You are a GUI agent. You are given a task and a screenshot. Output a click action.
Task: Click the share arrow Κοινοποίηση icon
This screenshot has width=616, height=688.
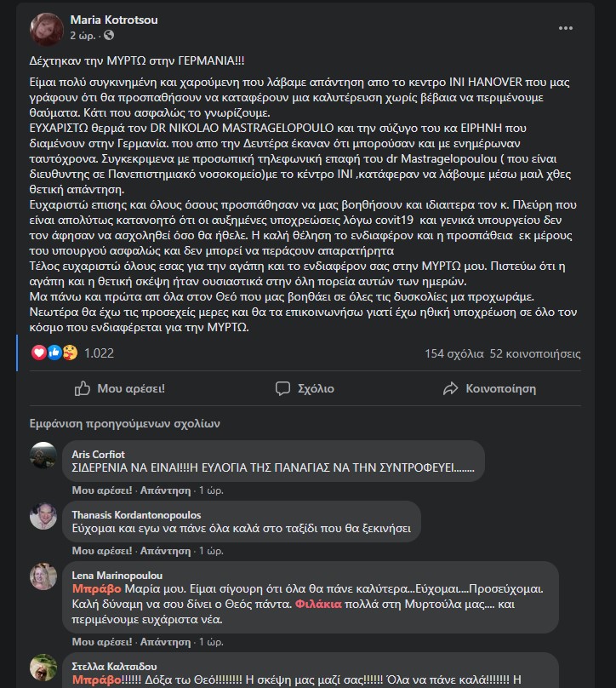pos(450,388)
